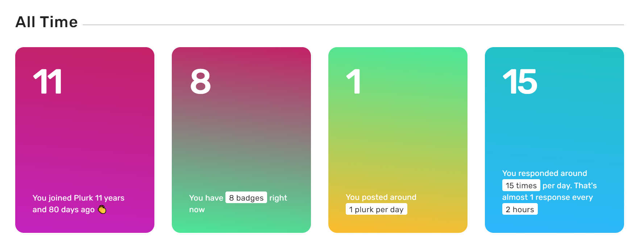Click 'You posted around' text
The width and height of the screenshot is (644, 247).
(x=381, y=197)
